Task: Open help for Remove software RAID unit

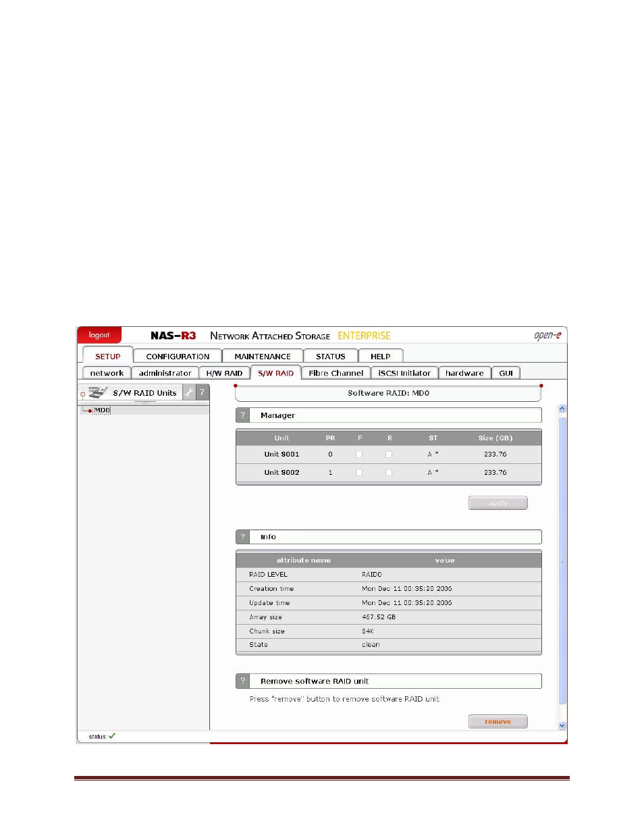Action: point(243,681)
